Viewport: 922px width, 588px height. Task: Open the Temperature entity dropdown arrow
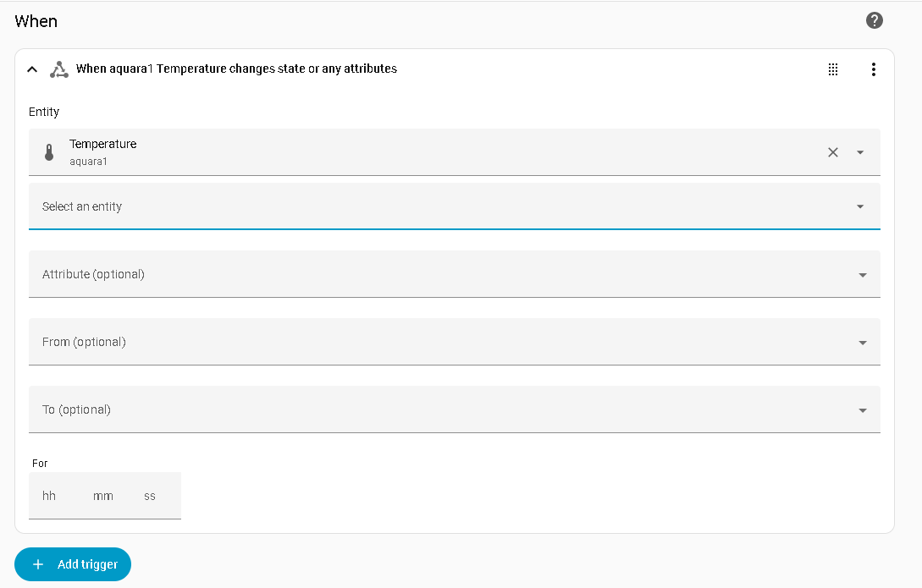coord(860,153)
